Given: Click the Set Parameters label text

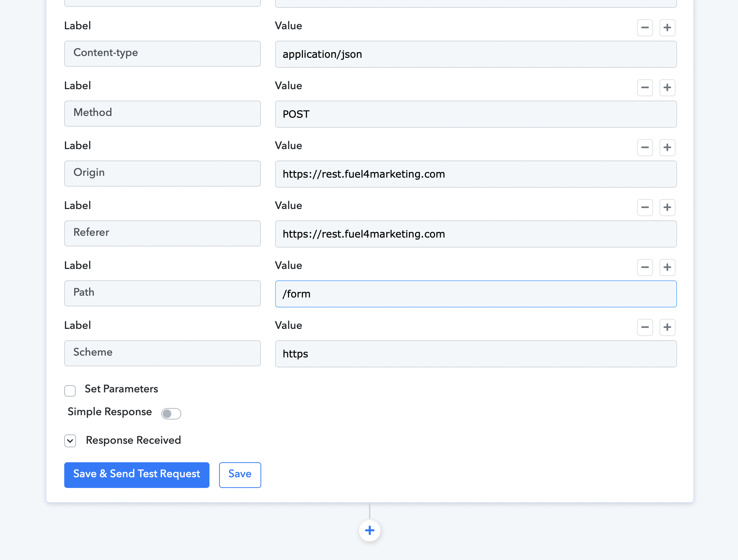Looking at the screenshot, I should [x=121, y=389].
